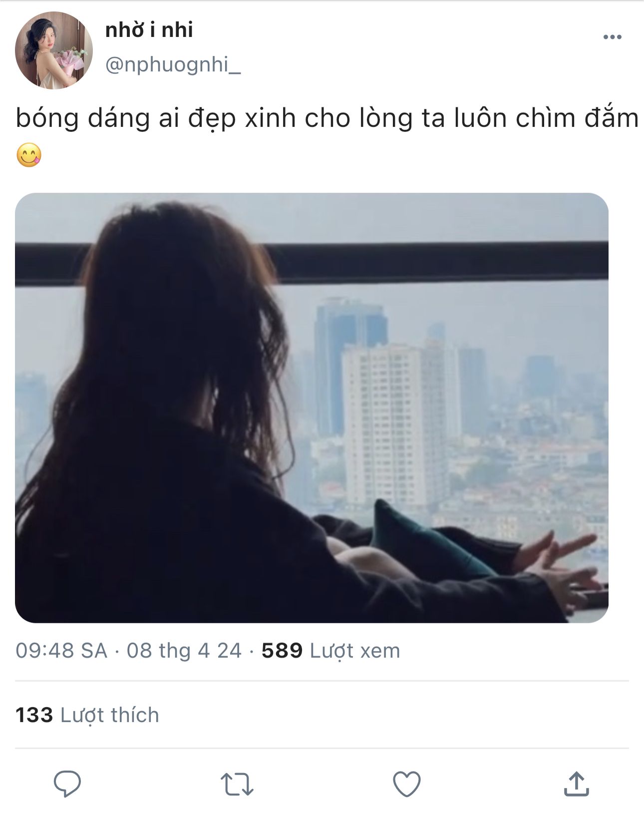Tap the bold number 589
This screenshot has width=644, height=818.
click(x=282, y=651)
